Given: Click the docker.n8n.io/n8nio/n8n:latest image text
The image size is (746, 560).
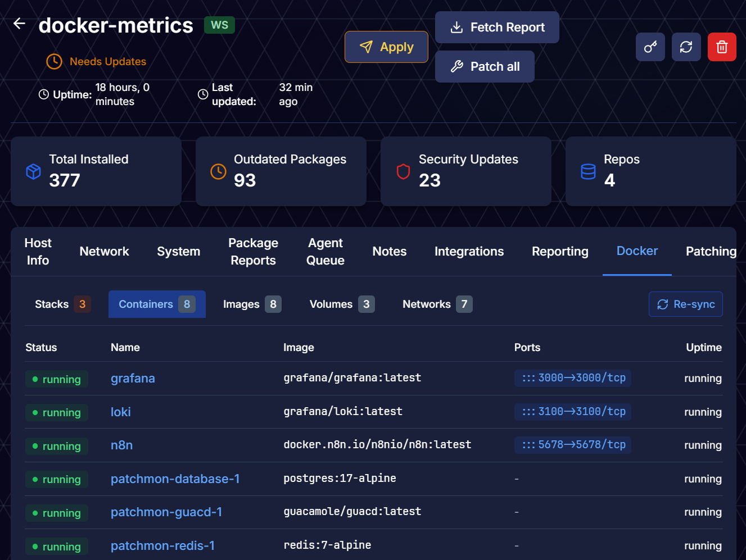Looking at the screenshot, I should tap(377, 444).
